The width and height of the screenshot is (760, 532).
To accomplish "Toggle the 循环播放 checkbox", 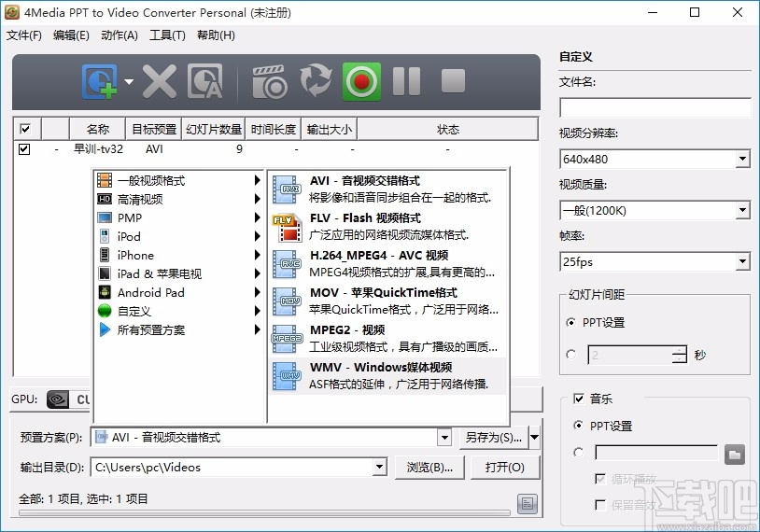I will click(600, 479).
